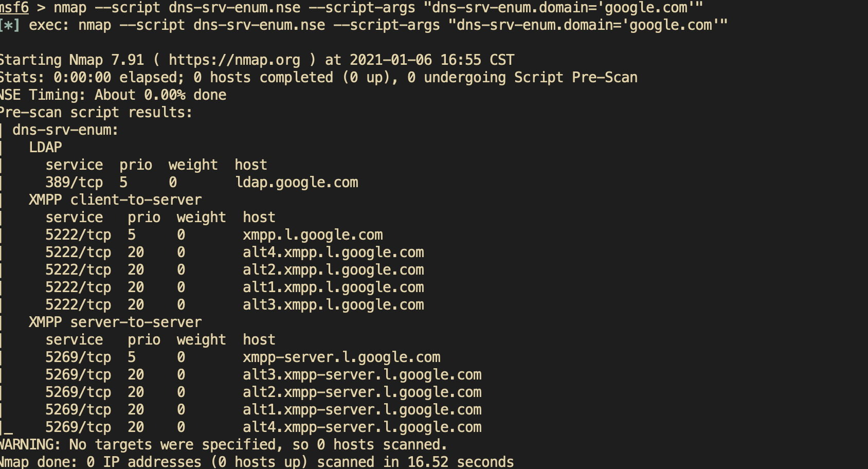Click the "Pre-scan script results:" line

click(x=96, y=113)
